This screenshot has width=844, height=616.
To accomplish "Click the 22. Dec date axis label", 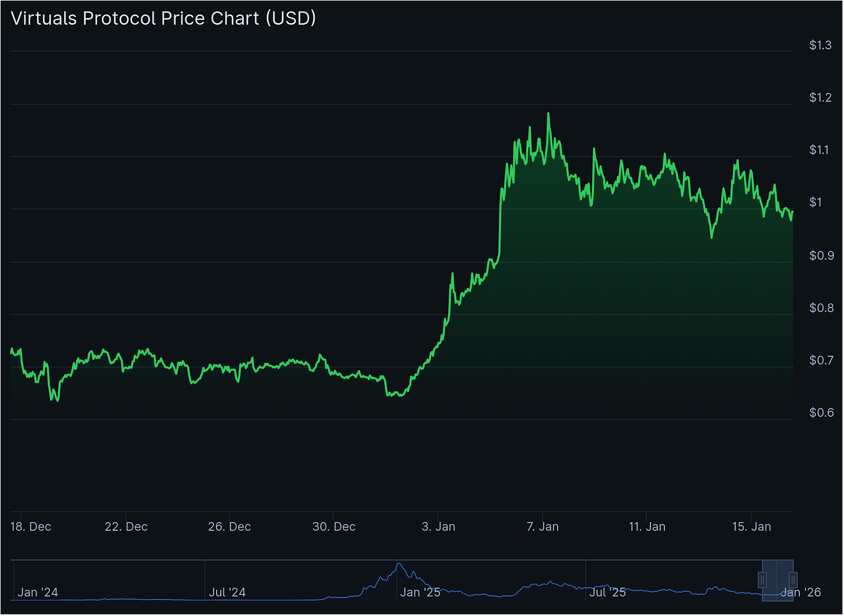I will point(126,527).
